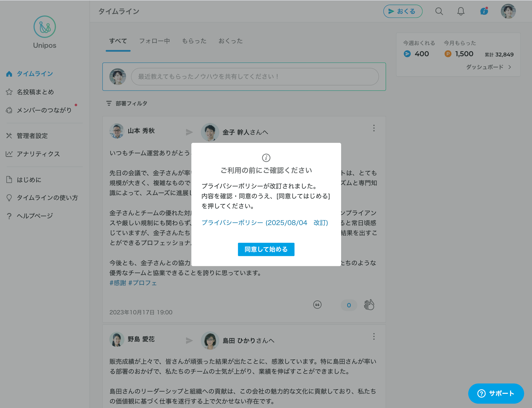The width and height of the screenshot is (532, 408).
Task: Open ヘルプページ link
Action: point(35,216)
